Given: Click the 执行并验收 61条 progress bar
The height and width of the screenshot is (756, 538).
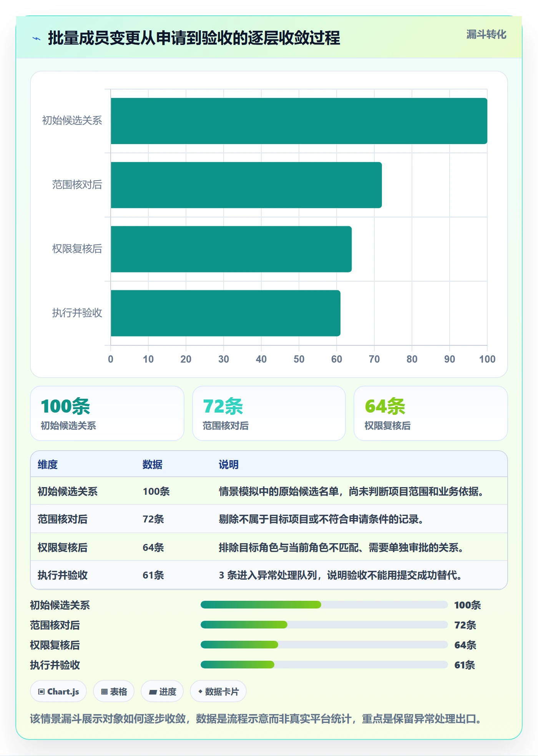Looking at the screenshot, I should tap(324, 665).
